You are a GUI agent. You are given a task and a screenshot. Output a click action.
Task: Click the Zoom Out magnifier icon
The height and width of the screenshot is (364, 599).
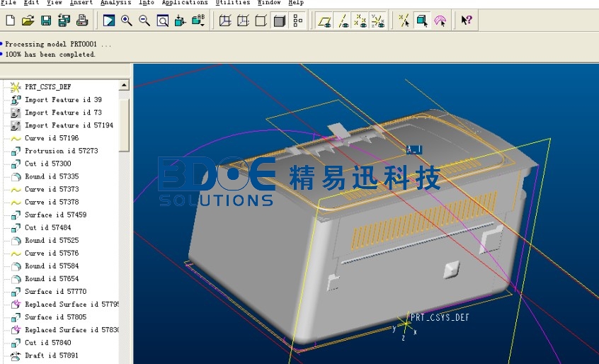point(144,21)
